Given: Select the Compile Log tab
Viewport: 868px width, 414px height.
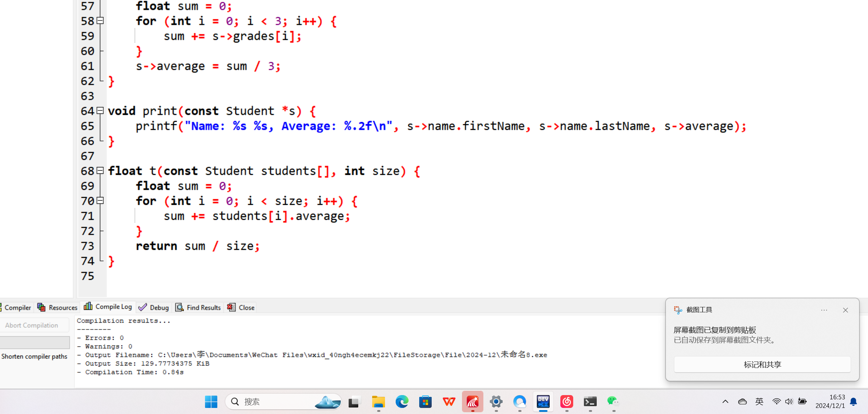Looking at the screenshot, I should [x=108, y=307].
